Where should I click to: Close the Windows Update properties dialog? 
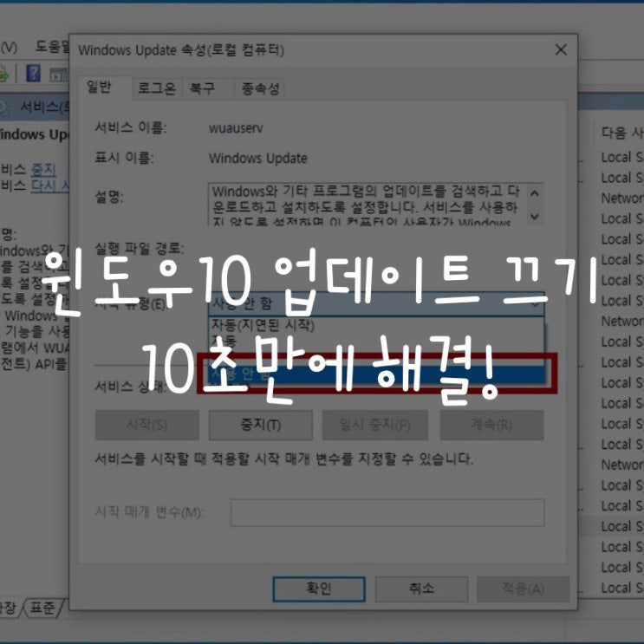(561, 49)
